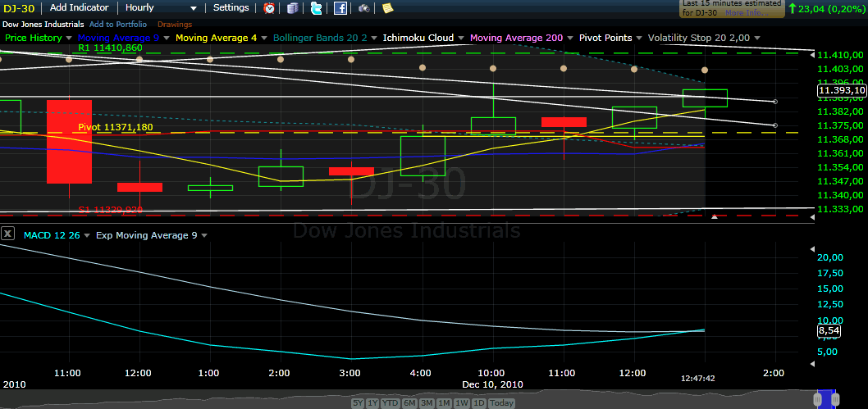Image resolution: width=868 pixels, height=409 pixels.
Task: Click the 12:47:42 time marker
Action: tap(697, 379)
